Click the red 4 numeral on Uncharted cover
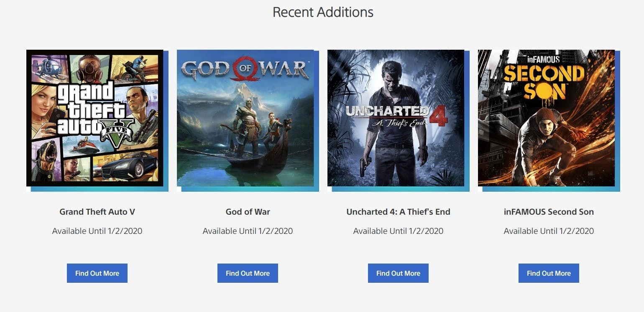 click(x=438, y=116)
